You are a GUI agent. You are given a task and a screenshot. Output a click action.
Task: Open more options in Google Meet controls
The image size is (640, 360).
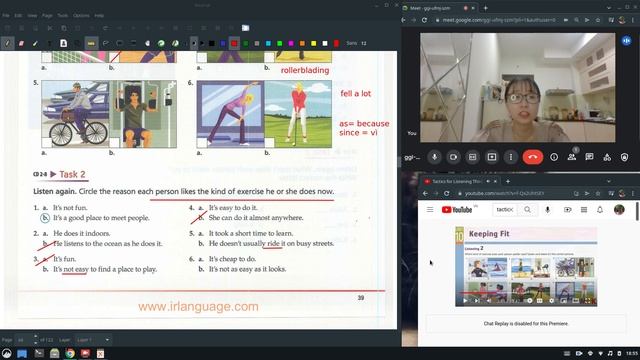[511, 157]
